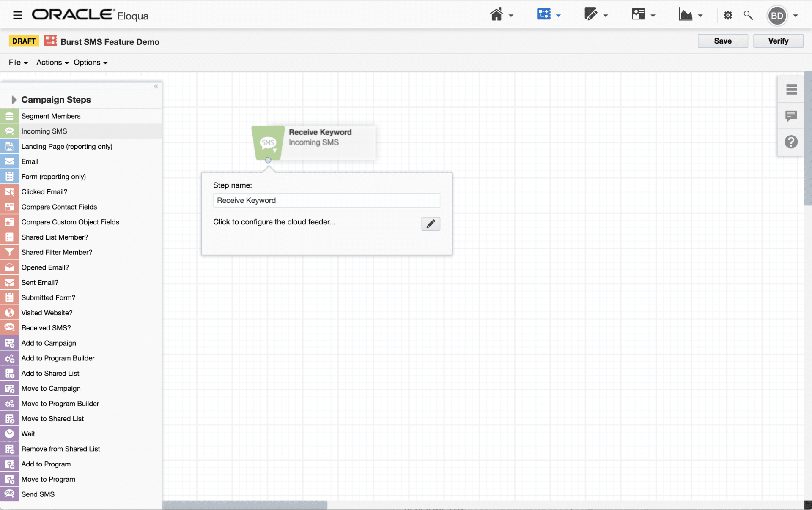
Task: Collapse the Campaign Steps panel with double chevron
Action: coord(156,86)
